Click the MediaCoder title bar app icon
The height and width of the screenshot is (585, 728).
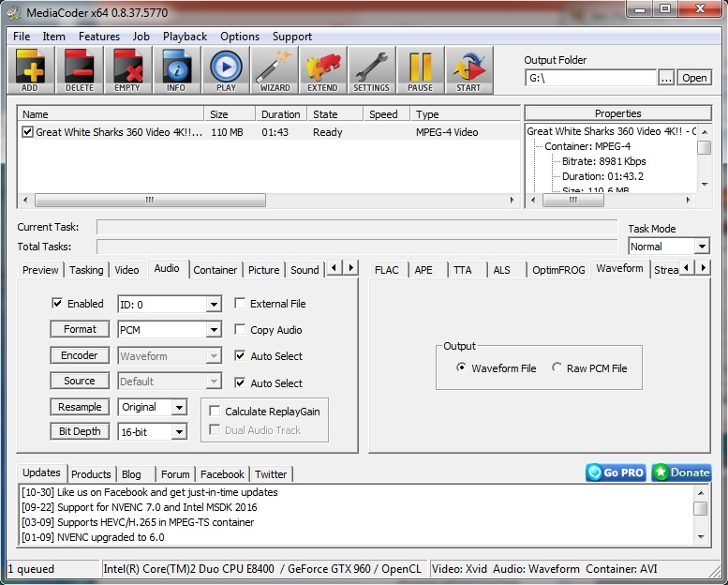point(15,12)
